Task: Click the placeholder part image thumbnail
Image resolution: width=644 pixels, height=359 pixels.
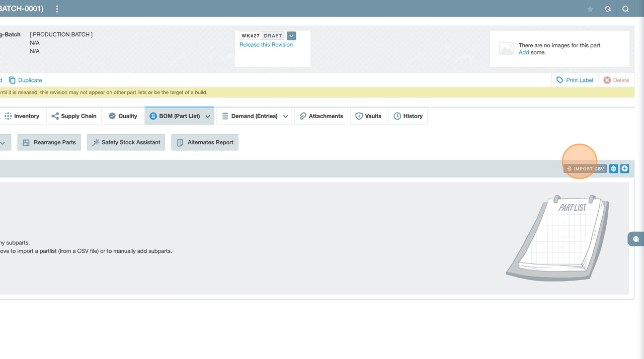Action: 506,48
